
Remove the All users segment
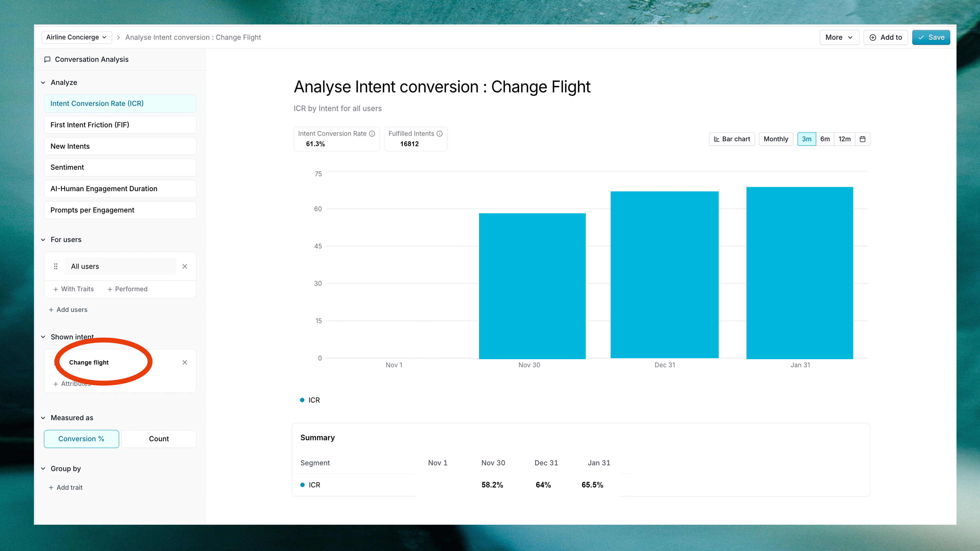coord(185,266)
